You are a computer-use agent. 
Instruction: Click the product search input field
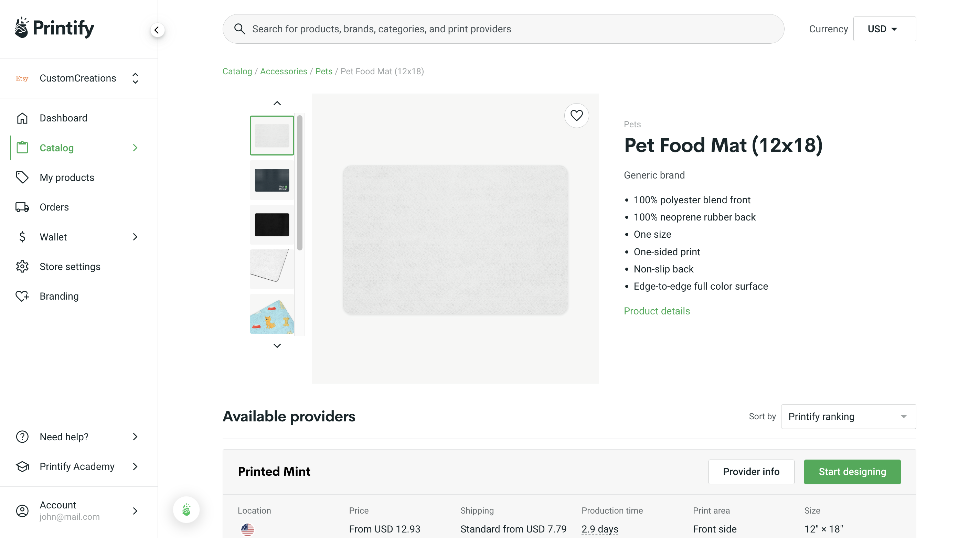510,29
